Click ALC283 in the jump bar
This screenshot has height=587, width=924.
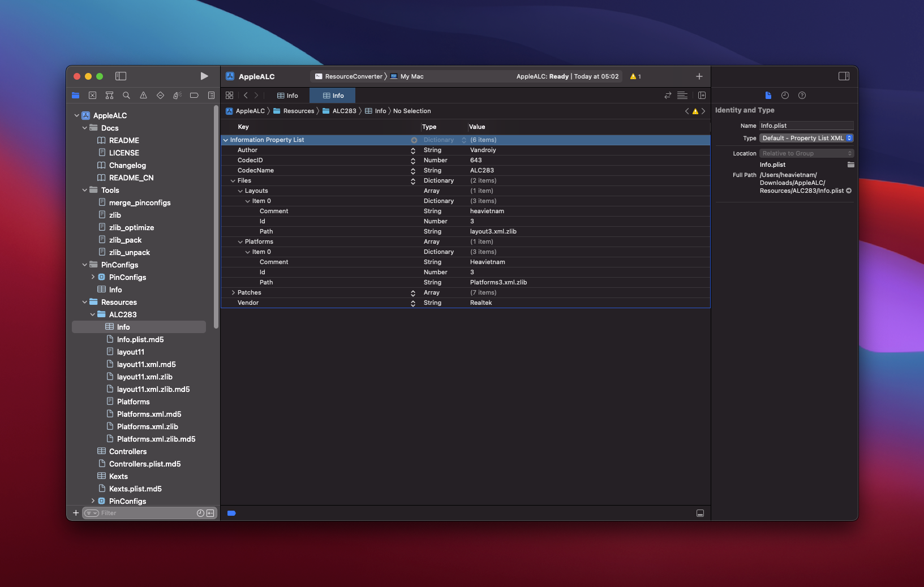339,111
